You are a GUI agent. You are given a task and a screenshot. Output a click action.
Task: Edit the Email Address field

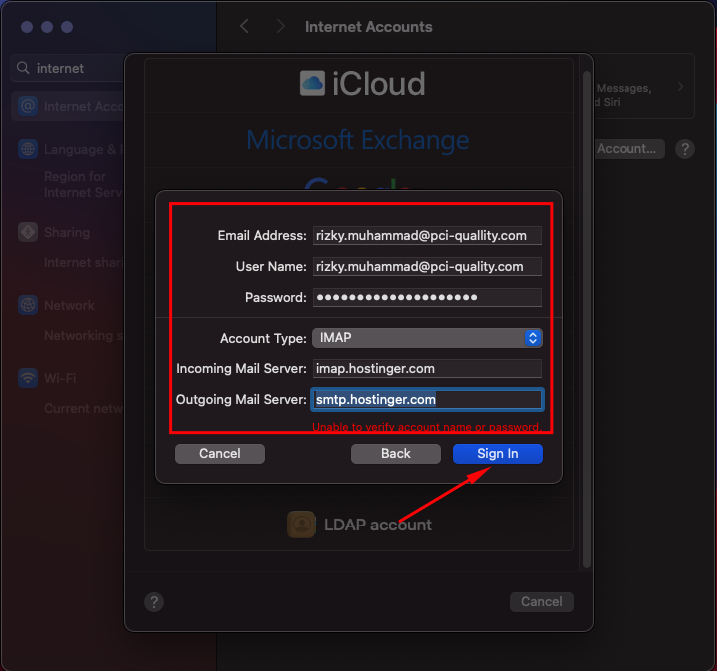[427, 236]
